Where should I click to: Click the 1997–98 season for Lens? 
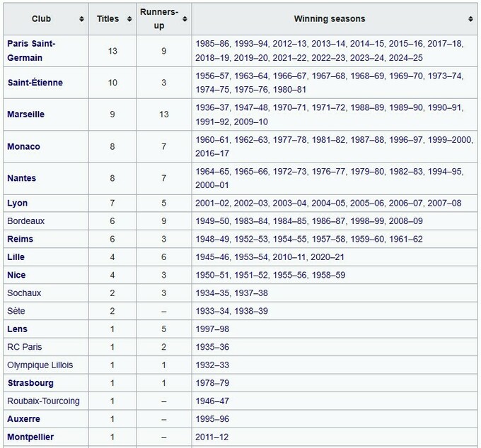pyautogui.click(x=212, y=329)
